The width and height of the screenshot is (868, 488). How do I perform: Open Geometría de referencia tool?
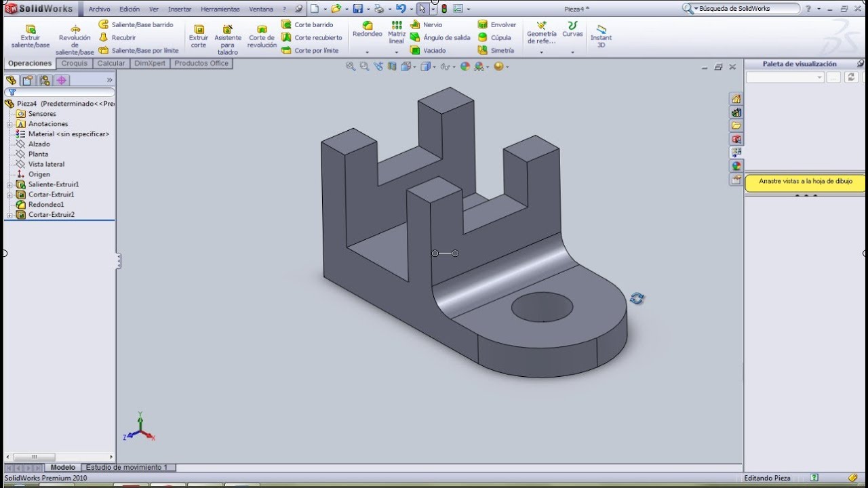click(541, 33)
